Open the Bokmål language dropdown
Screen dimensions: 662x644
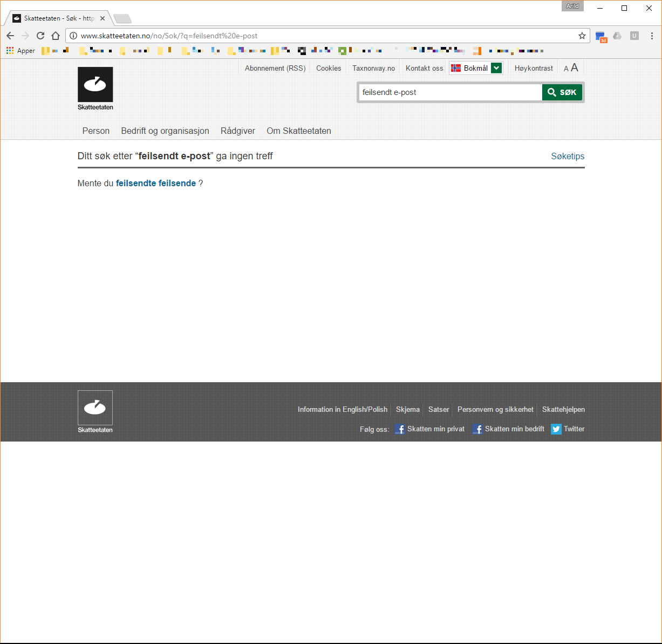click(496, 68)
